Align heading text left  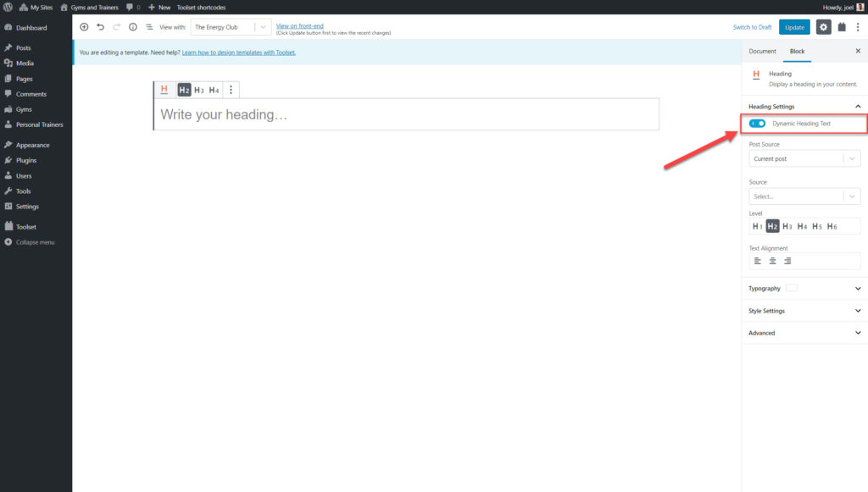[757, 261]
